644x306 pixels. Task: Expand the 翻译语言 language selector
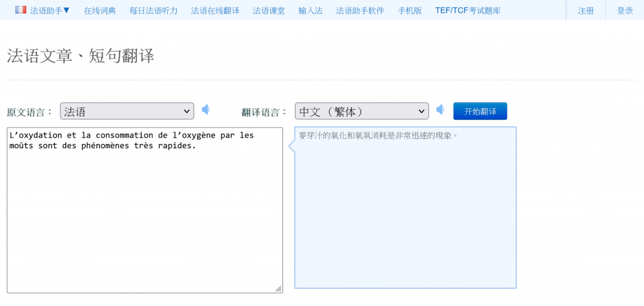362,111
